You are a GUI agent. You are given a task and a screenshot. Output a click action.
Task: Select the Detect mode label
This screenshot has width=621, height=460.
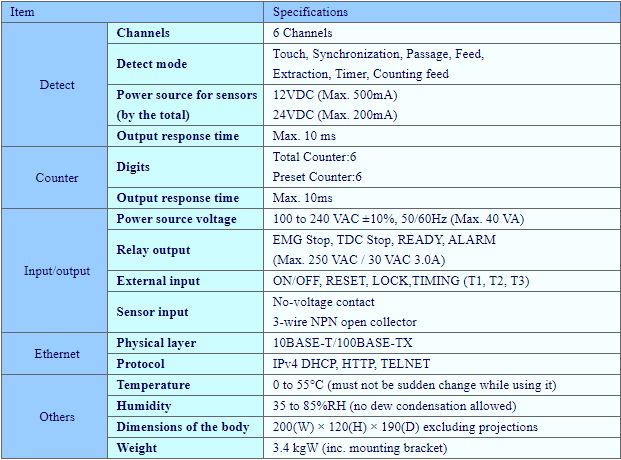click(151, 64)
